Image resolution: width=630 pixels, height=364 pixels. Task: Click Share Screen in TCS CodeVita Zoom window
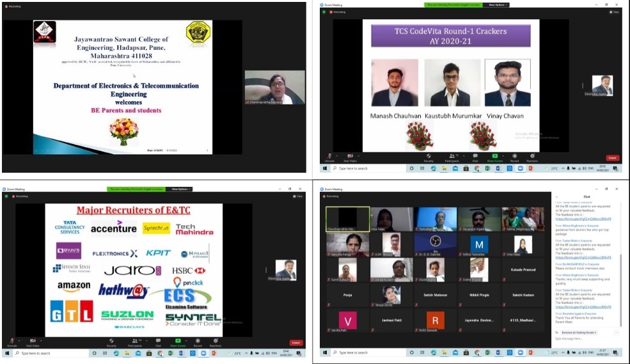[x=494, y=157]
